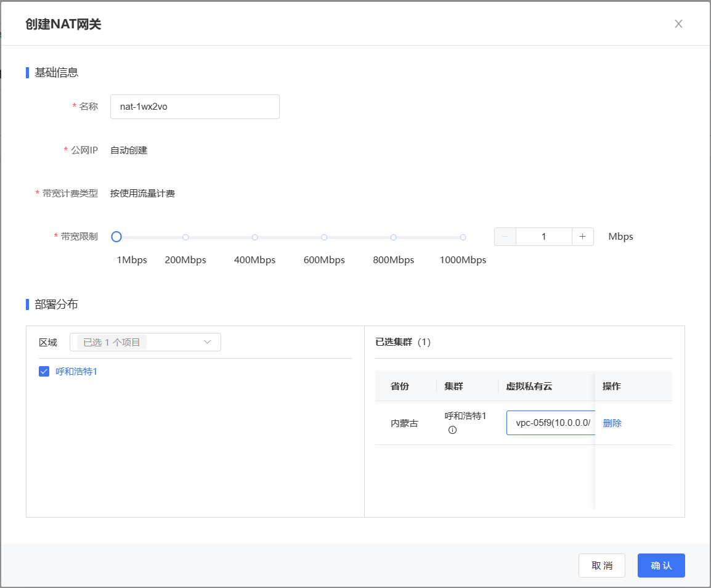The image size is (711, 588).
Task: Click the 呼和浩特1 region label text
Action: pyautogui.click(x=76, y=372)
